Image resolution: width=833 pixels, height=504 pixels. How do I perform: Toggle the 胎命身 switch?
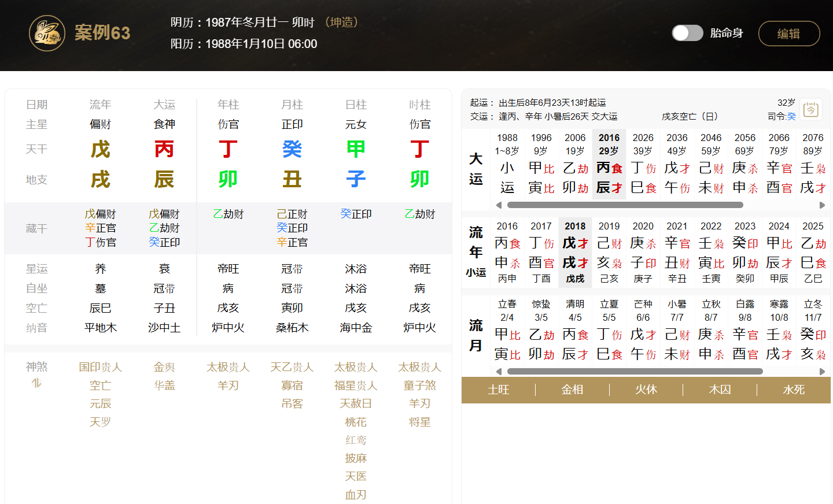point(687,33)
